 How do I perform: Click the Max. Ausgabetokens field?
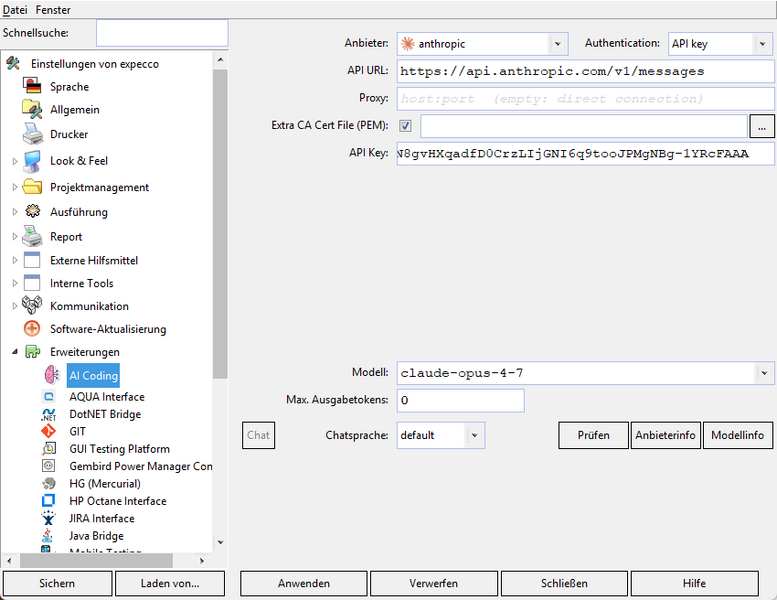460,400
